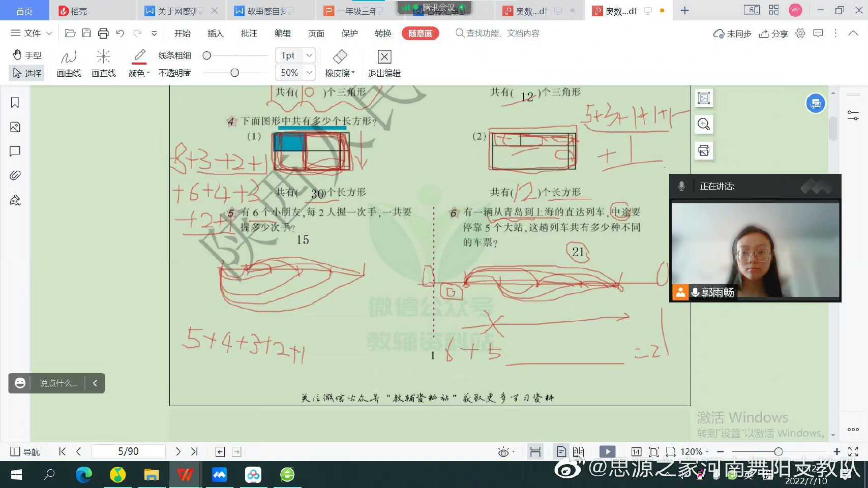Click the blue floating assistant button
The width and height of the screenshot is (868, 488).
click(x=816, y=104)
